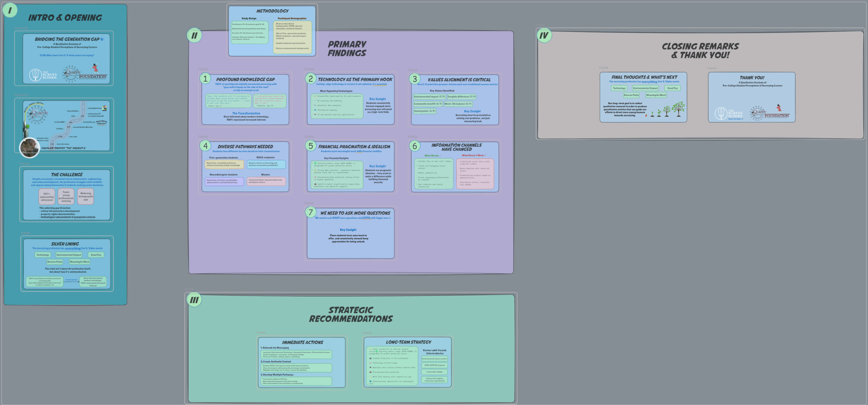The image size is (868, 405).
Task: Select number 1 badge on Profound Knowledge Gap
Action: 205,79
